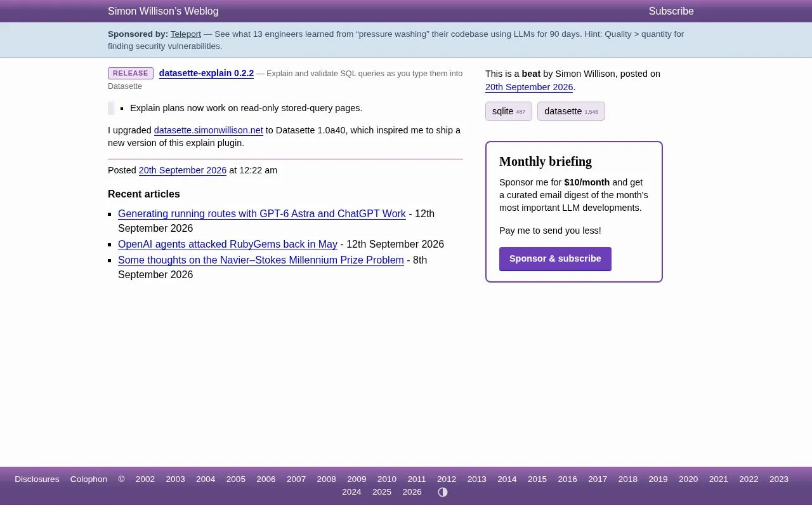812x508 pixels.
Task: Select the sqlite tag
Action: (x=509, y=111)
